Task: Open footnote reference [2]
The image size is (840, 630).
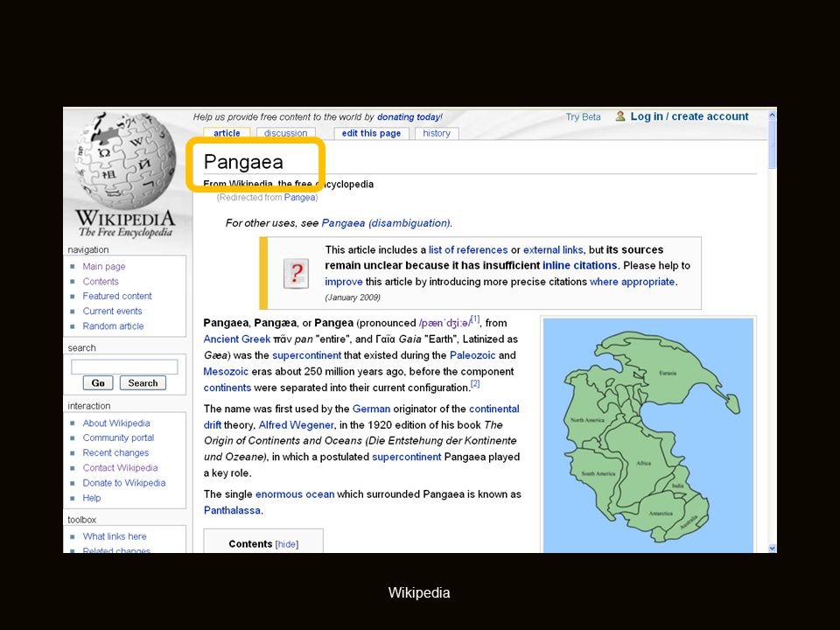Action: 475,383
